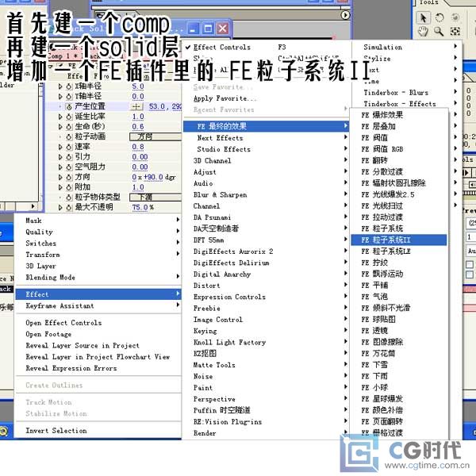Viewport: 476px width, 476px height.
Task: Open the 粒子物体类型 dropdown
Action: 155,198
